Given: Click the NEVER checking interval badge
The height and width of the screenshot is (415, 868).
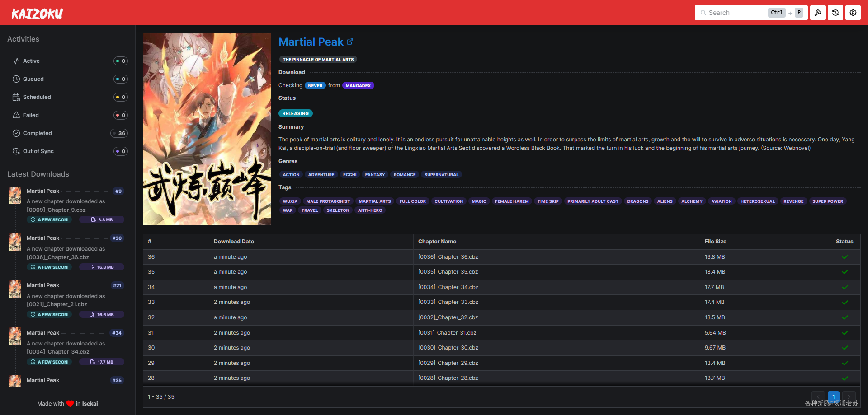Looking at the screenshot, I should click(x=315, y=85).
